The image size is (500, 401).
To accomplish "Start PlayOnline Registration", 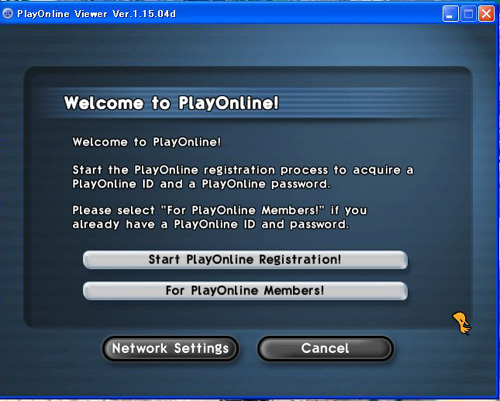I will point(245,260).
